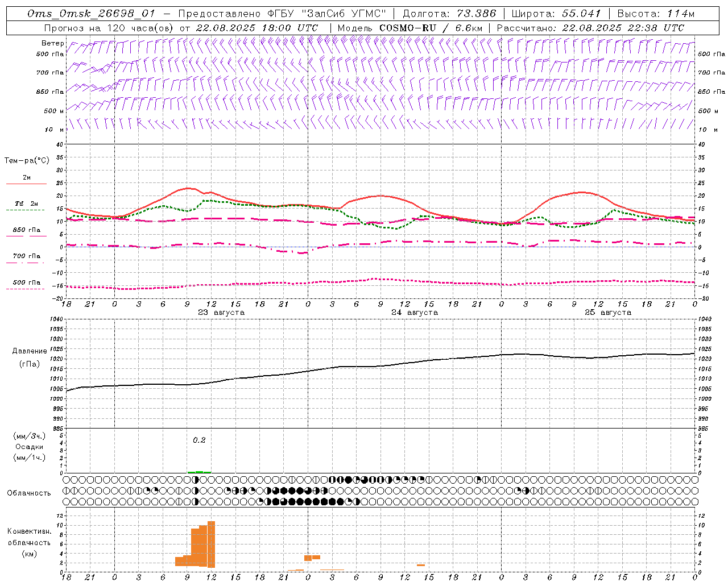Click the Давление panel label
The height and width of the screenshot is (582, 728).
click(30, 351)
